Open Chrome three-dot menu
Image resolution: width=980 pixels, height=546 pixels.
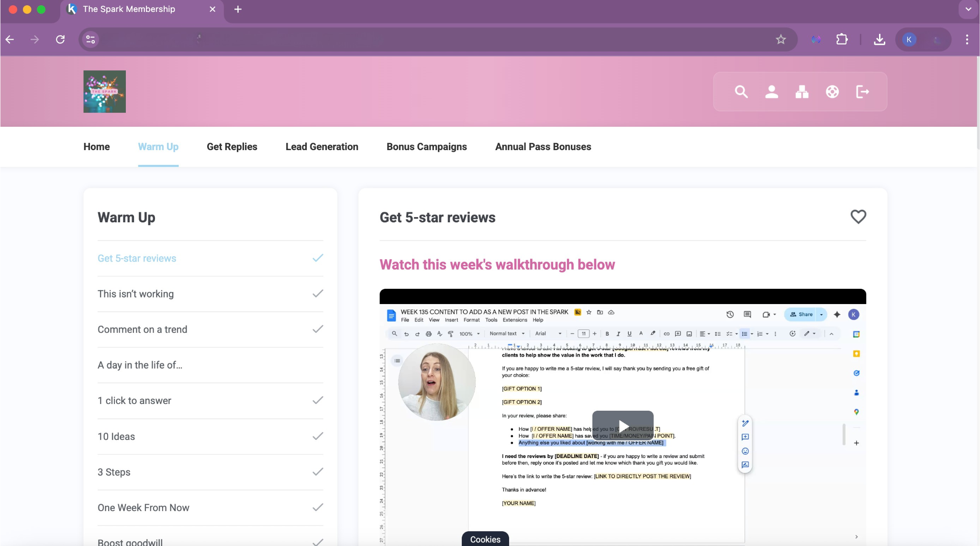(x=967, y=39)
